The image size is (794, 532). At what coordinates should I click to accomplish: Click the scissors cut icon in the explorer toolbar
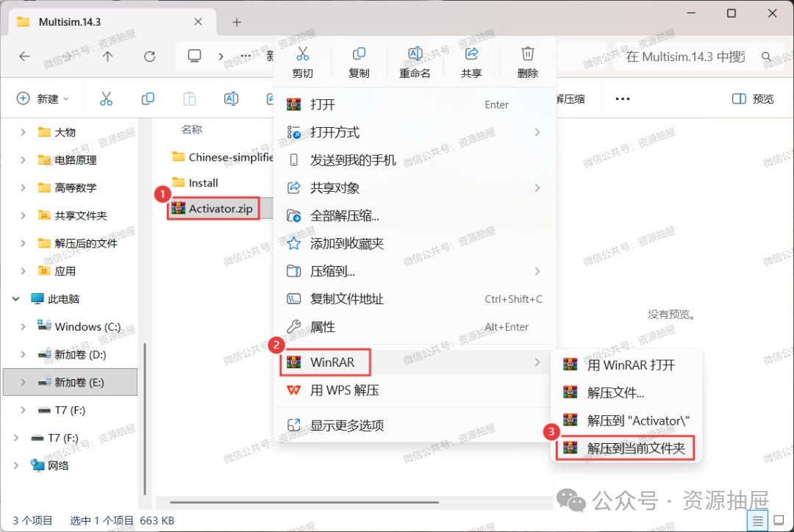(x=106, y=98)
